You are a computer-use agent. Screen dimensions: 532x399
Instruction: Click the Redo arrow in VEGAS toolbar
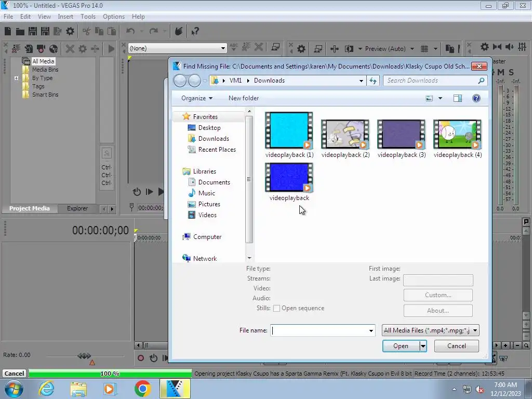click(154, 31)
